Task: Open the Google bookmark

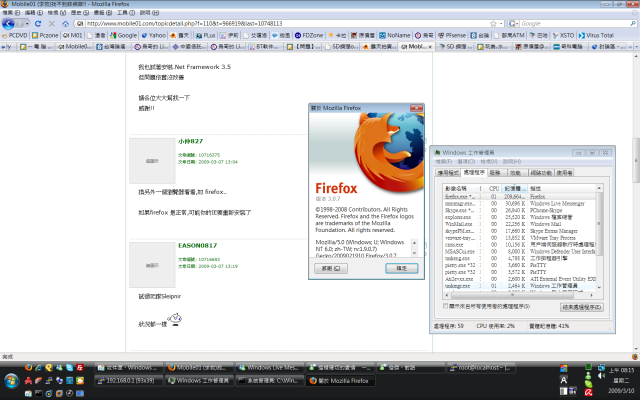Action: [x=123, y=36]
